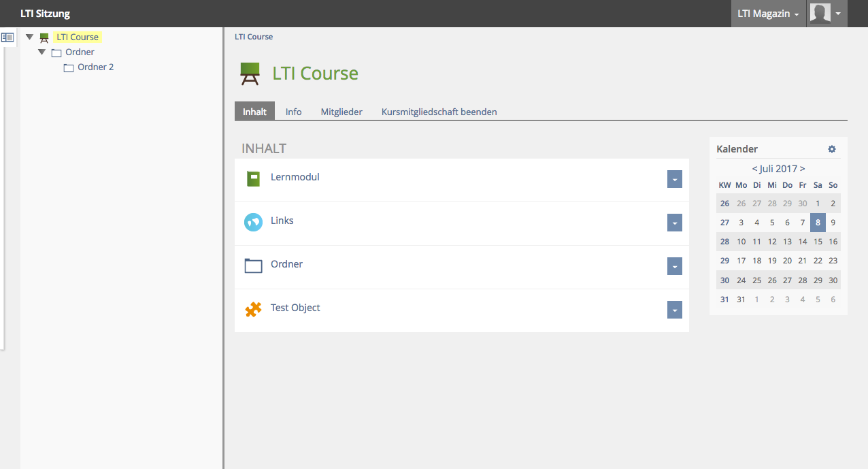
Task: Click the Test Object puzzle icon
Action: coord(253,310)
